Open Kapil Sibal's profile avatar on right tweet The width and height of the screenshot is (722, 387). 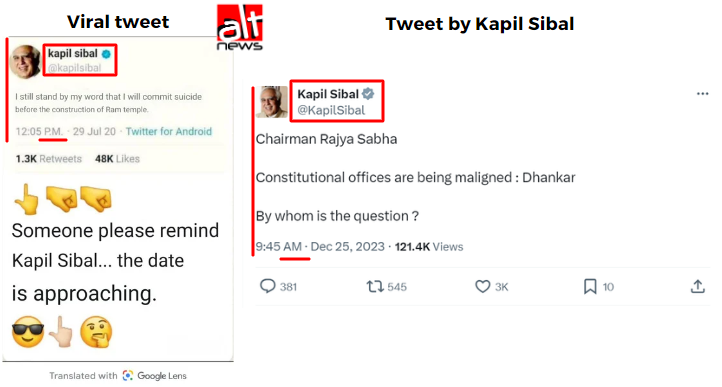point(272,102)
